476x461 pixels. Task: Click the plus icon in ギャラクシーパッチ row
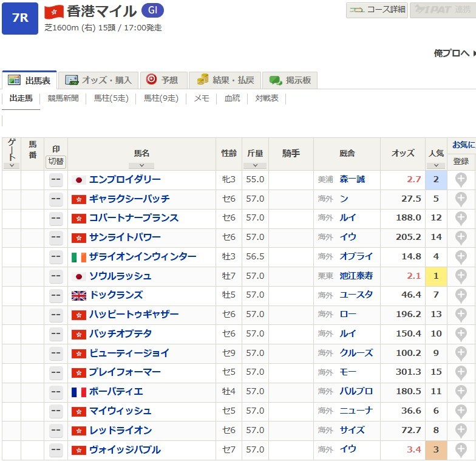point(461,199)
